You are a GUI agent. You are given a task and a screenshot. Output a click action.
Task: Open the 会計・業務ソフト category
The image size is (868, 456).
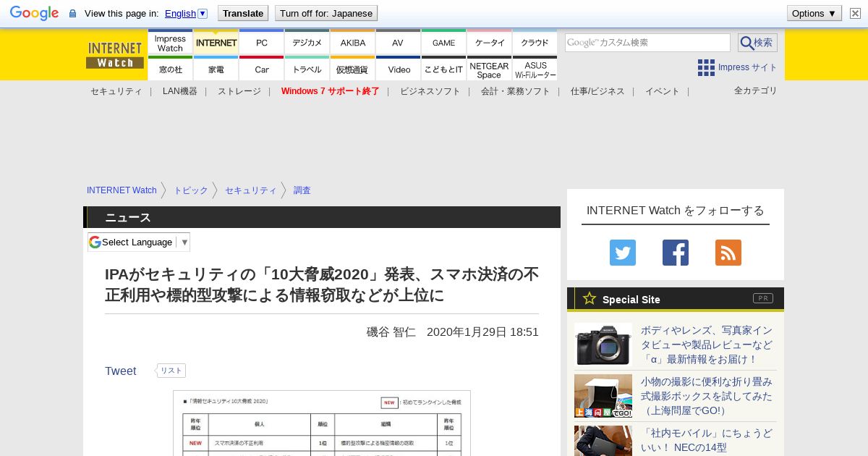tap(515, 91)
